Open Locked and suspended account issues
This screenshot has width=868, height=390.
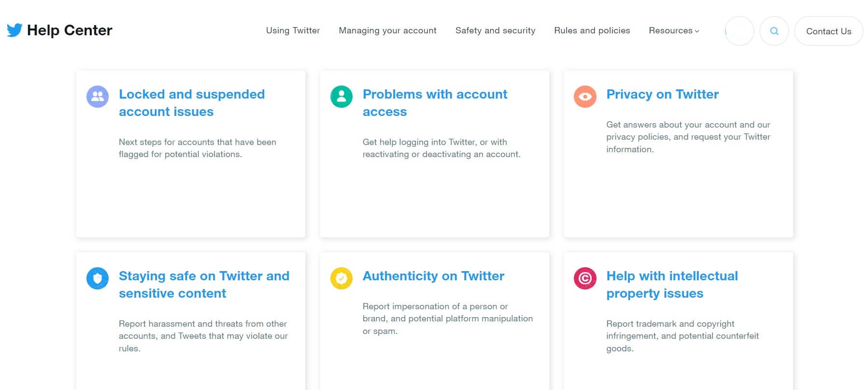(x=192, y=103)
